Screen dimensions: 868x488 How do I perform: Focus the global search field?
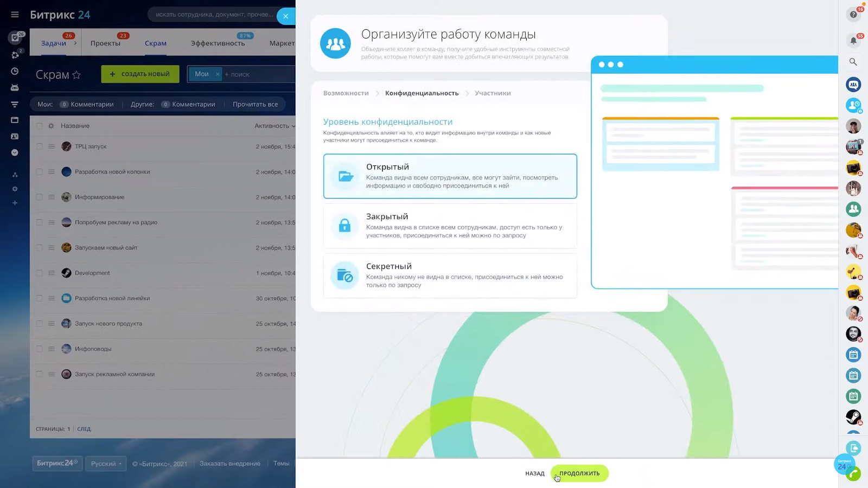214,15
